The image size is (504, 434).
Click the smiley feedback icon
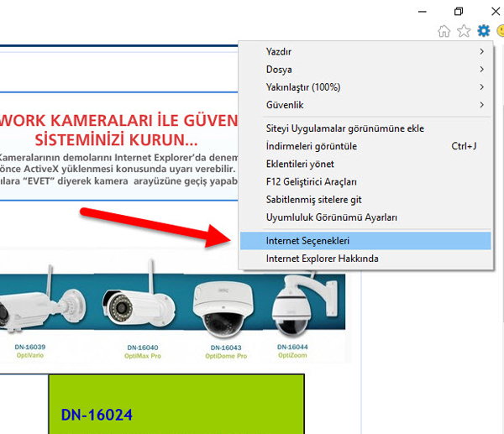click(x=500, y=31)
